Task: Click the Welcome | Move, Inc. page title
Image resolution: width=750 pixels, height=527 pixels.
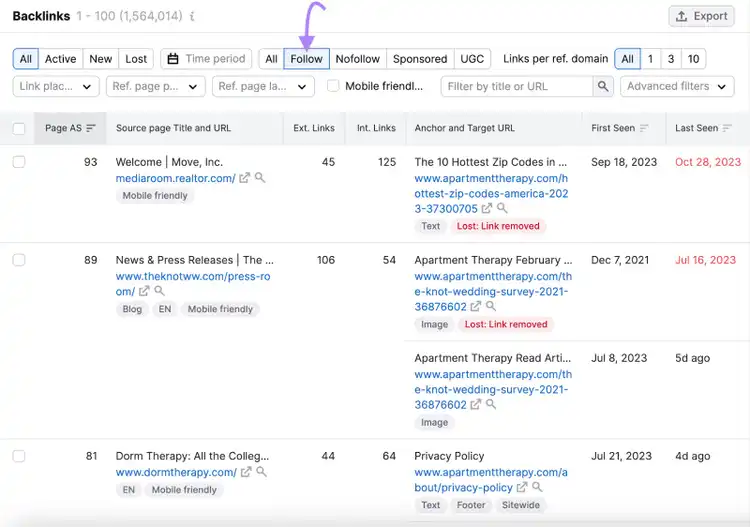Action: (169, 162)
